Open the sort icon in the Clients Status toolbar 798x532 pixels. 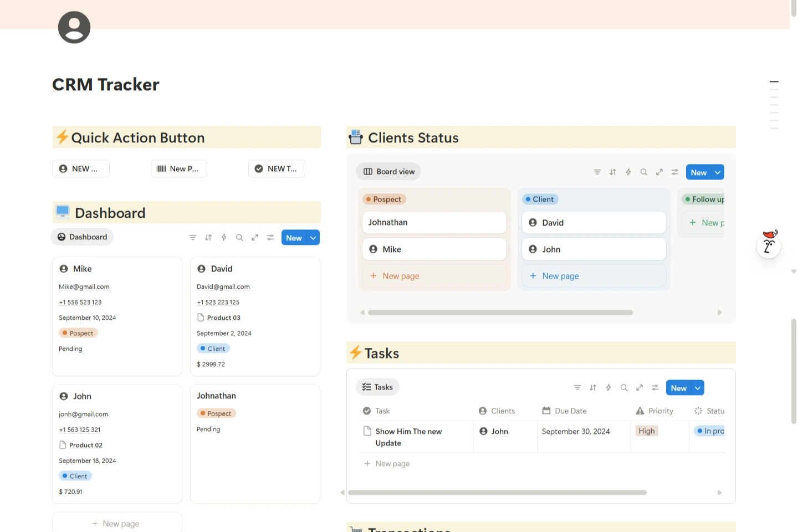coord(613,172)
